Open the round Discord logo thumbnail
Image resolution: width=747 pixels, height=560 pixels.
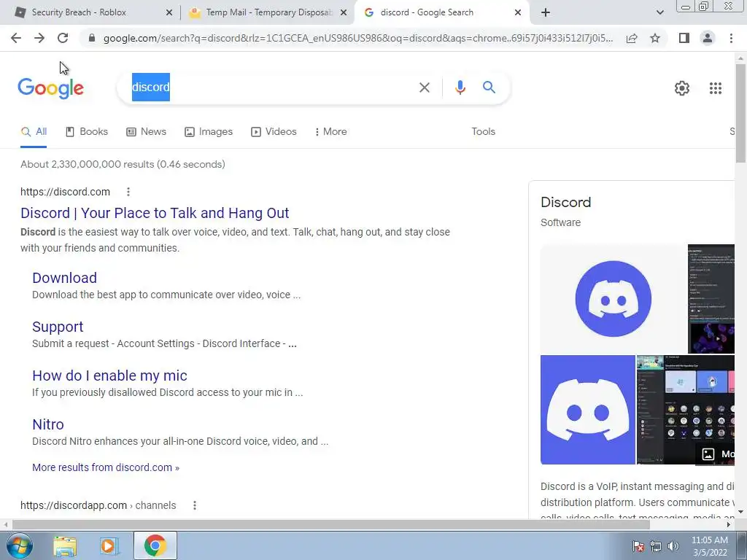[x=613, y=299]
